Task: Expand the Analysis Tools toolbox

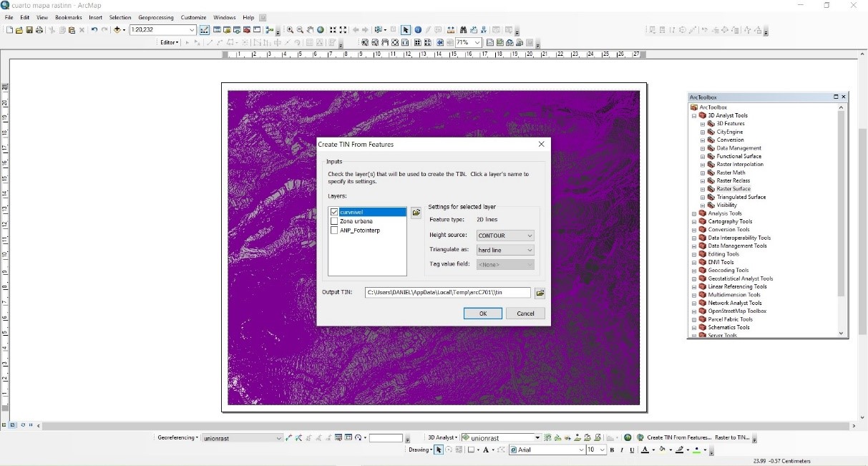Action: coord(694,213)
